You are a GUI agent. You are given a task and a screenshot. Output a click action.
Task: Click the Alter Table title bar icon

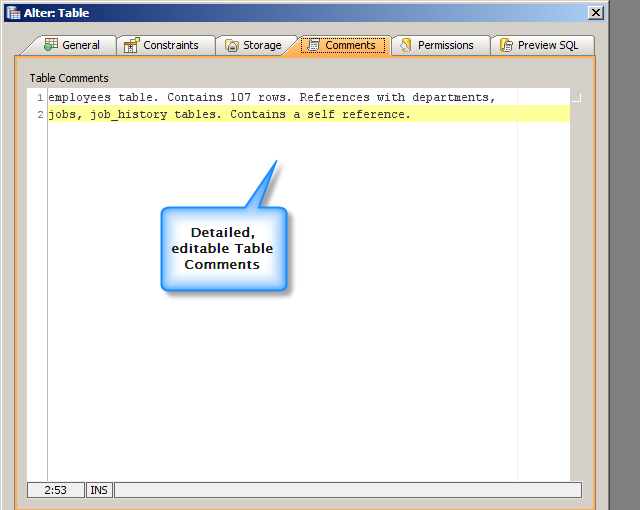13,13
